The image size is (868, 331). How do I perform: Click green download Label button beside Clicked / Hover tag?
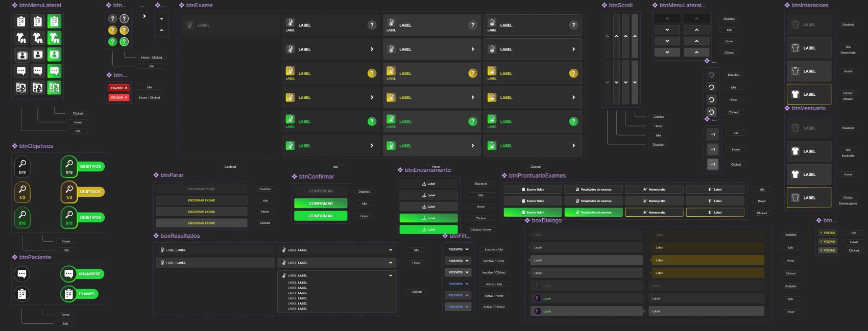click(429, 230)
